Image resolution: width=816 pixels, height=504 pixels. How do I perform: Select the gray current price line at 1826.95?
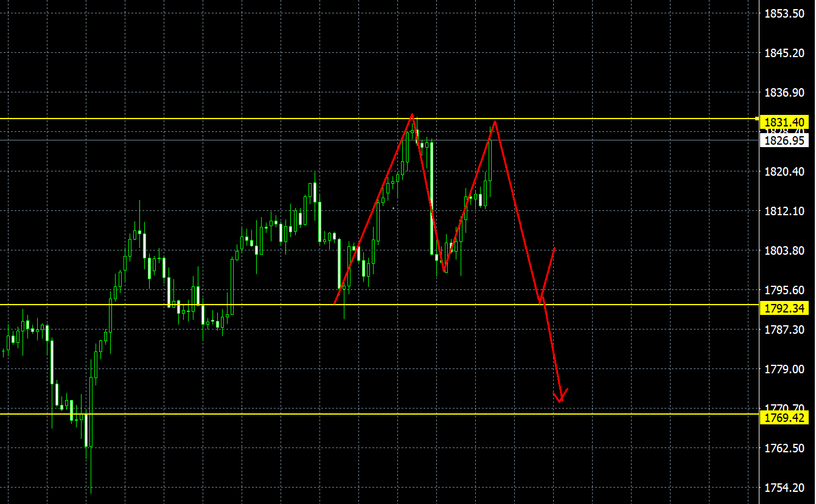380,140
